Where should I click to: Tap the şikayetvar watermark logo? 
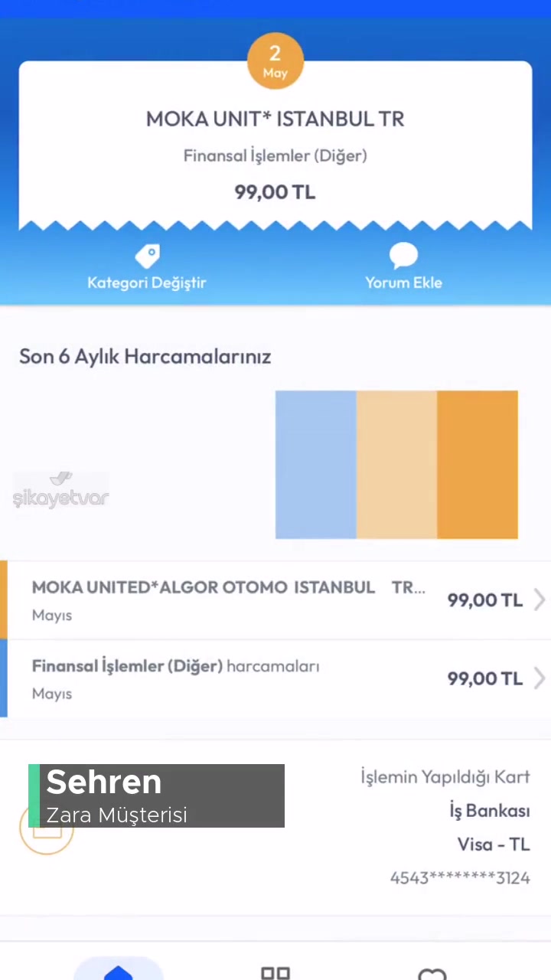[x=61, y=494]
